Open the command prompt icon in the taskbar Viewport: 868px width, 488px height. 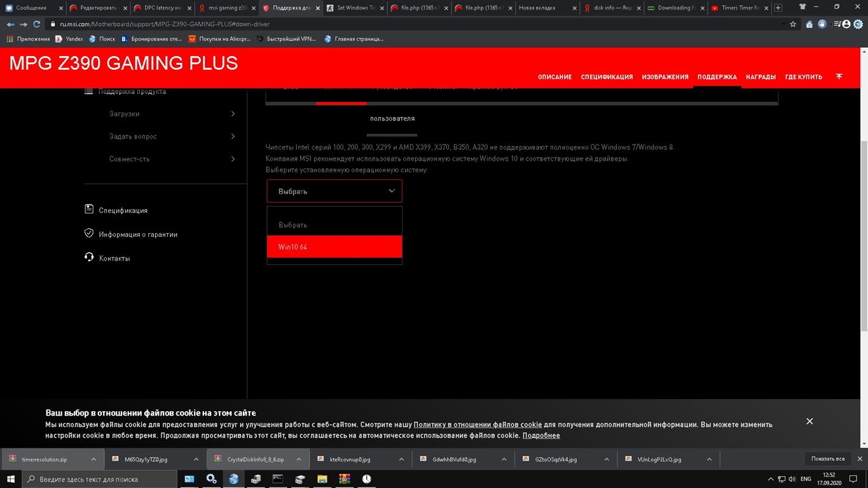pos(278,478)
